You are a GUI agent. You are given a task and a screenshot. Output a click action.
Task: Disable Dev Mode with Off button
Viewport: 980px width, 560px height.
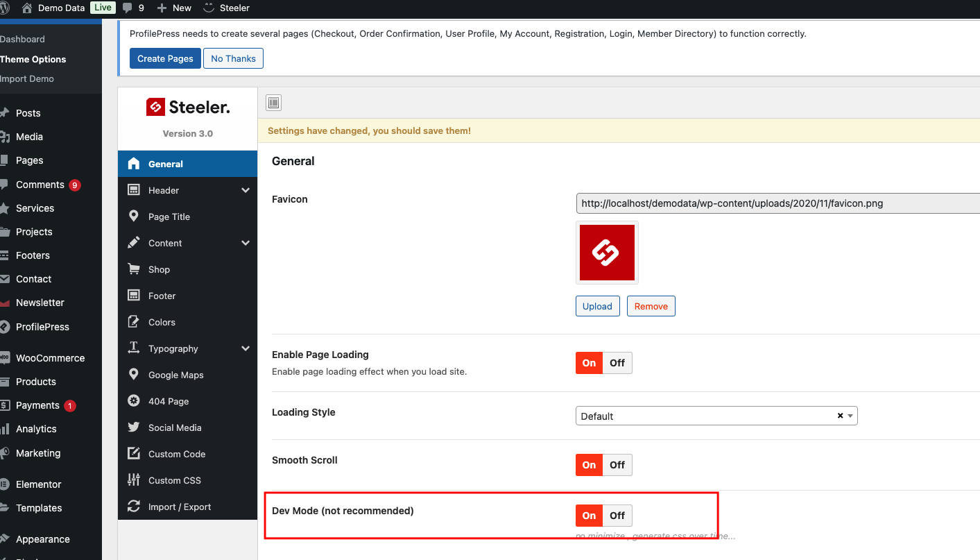(617, 516)
